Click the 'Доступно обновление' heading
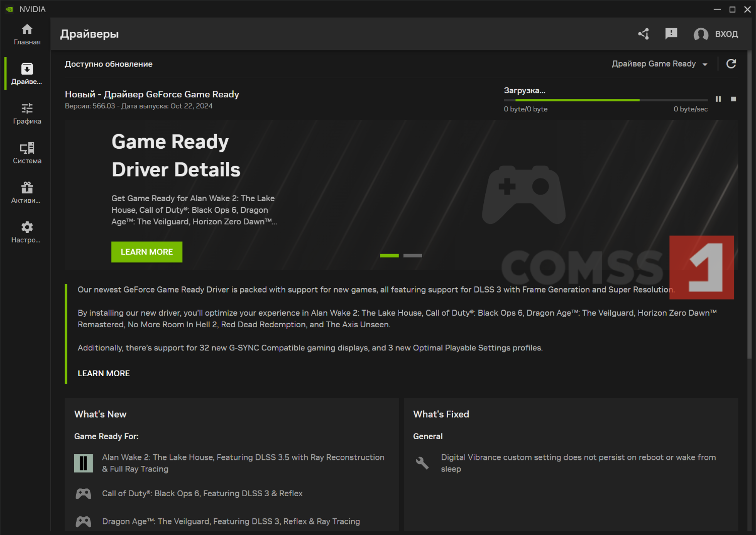756x535 pixels. point(109,64)
